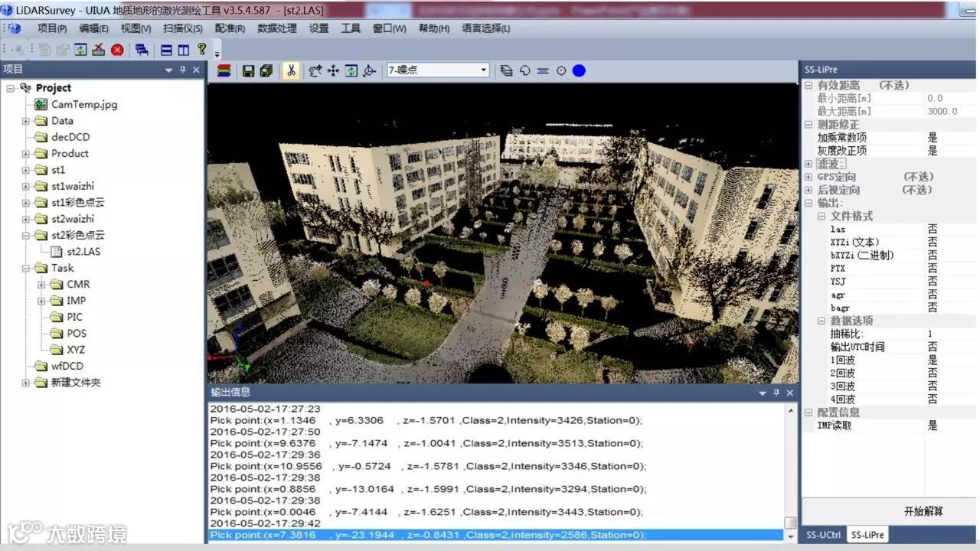980x551 pixels.
Task: Click the refresh view icon in viewer toolbar
Action: pyautogui.click(x=351, y=70)
